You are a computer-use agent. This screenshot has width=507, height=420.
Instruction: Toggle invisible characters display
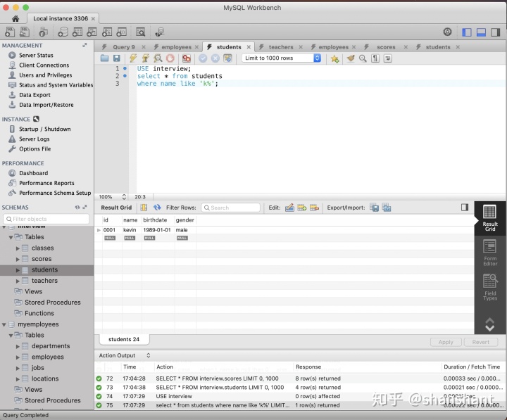375,58
